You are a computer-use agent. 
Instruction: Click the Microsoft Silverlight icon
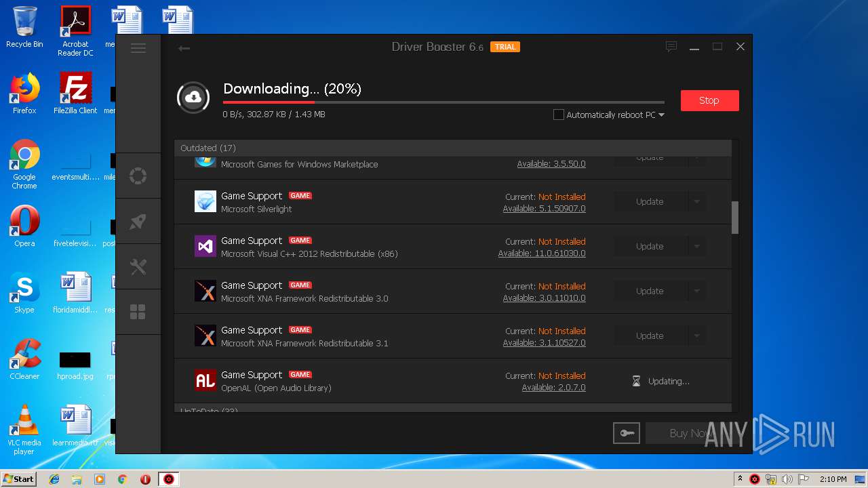pyautogui.click(x=205, y=201)
